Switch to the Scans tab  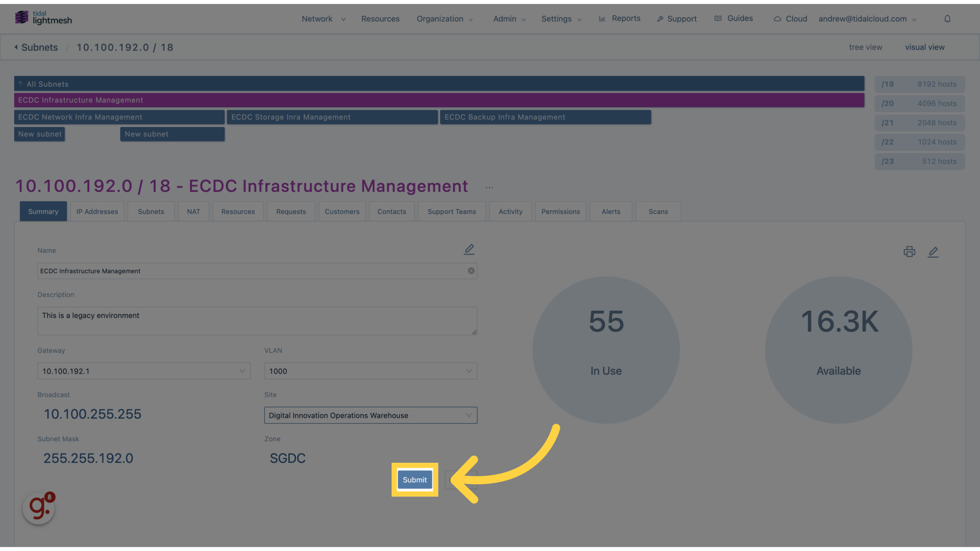[658, 211]
